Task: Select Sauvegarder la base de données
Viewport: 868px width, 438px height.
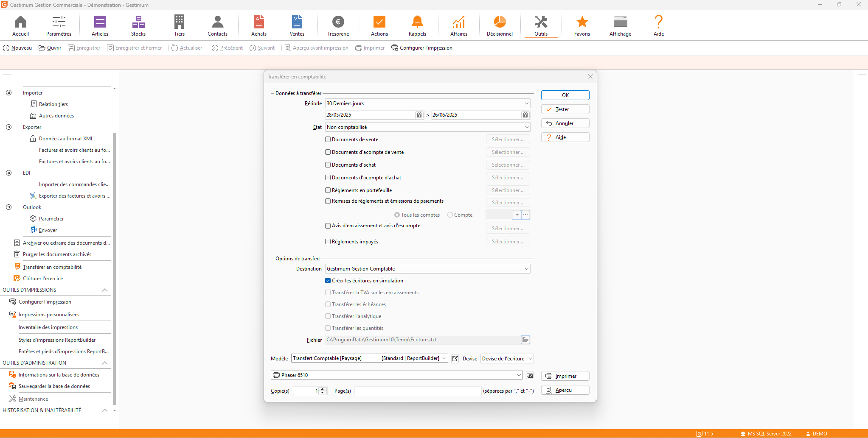Action: point(54,386)
